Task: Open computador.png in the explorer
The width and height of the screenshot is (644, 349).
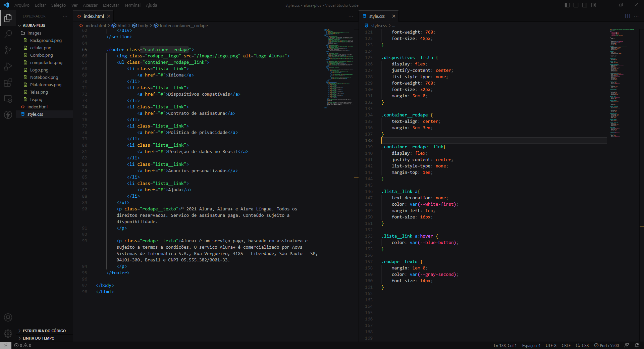Action: coord(45,62)
